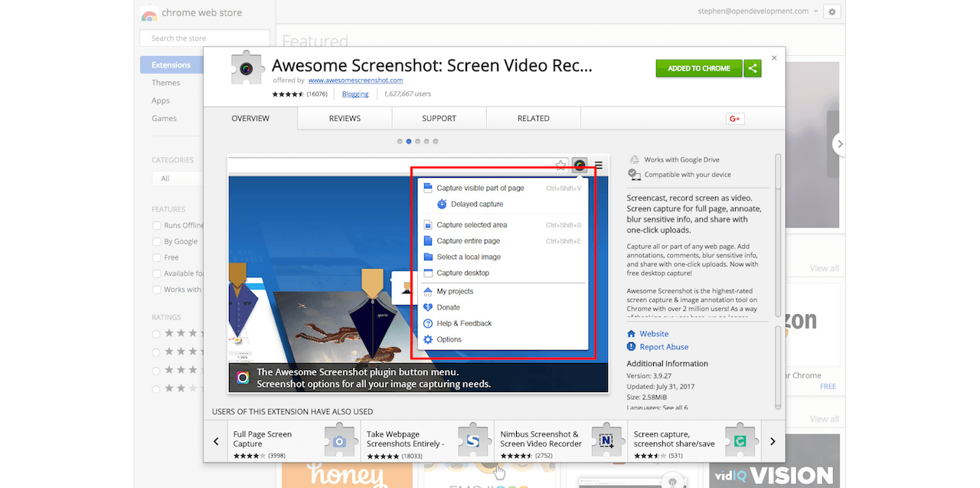Screen dimensions: 980x488
Task: Open the Full Page Screen Capture card
Action: tap(294, 441)
